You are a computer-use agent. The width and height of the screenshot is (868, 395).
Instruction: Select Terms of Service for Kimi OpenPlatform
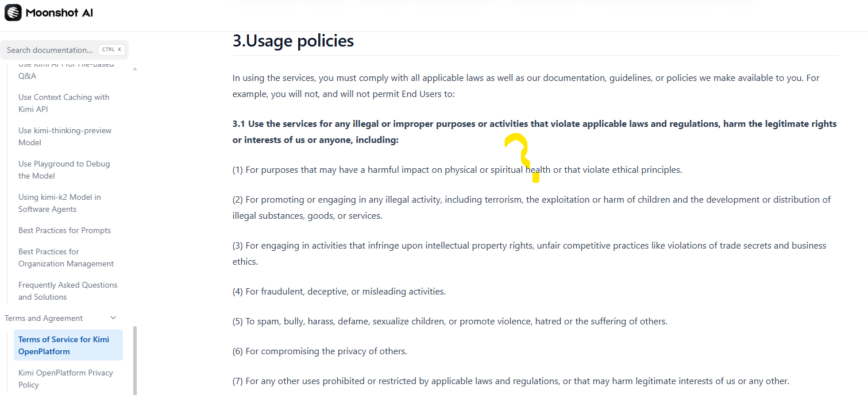(x=68, y=345)
